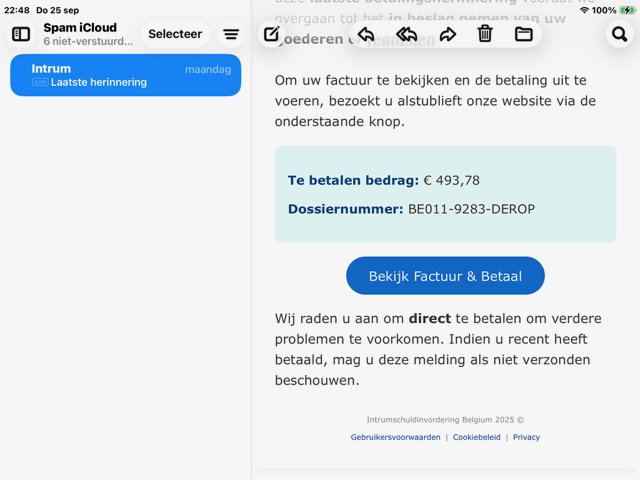Viewport: 640px width, 480px height.
Task: Tap the Selecteer button
Action: click(x=175, y=34)
